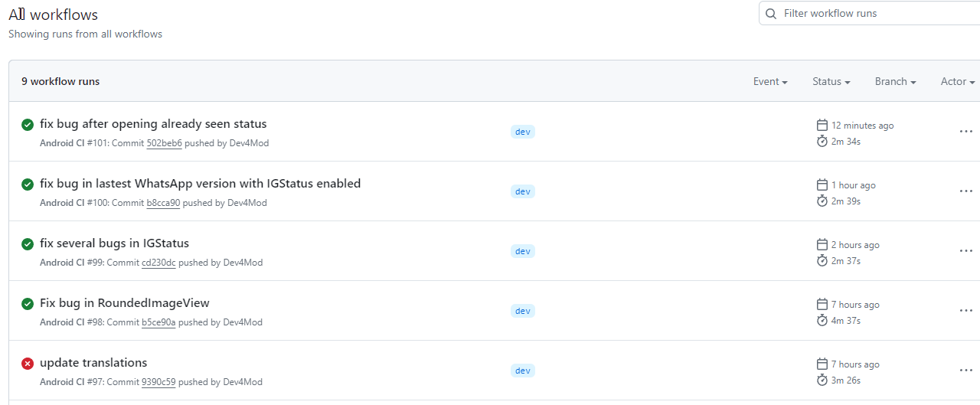This screenshot has height=405, width=980.
Task: Click the dev branch label for run #100
Action: (523, 191)
